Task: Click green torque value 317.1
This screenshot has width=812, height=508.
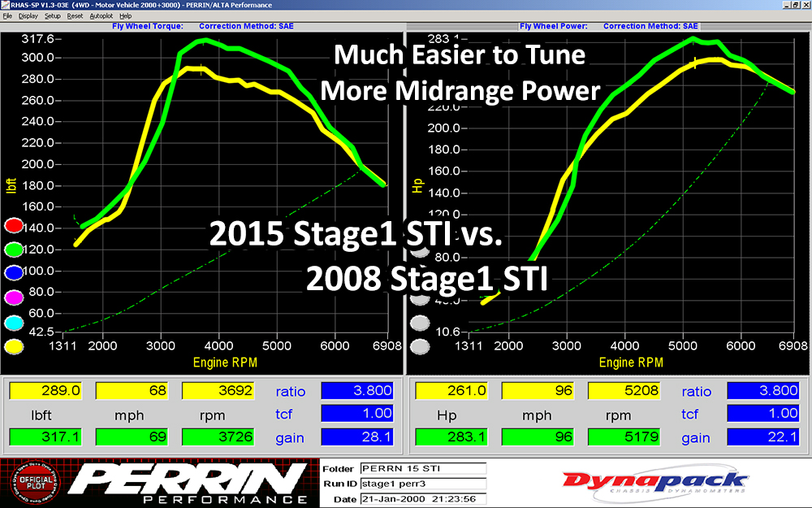Action: (x=45, y=437)
